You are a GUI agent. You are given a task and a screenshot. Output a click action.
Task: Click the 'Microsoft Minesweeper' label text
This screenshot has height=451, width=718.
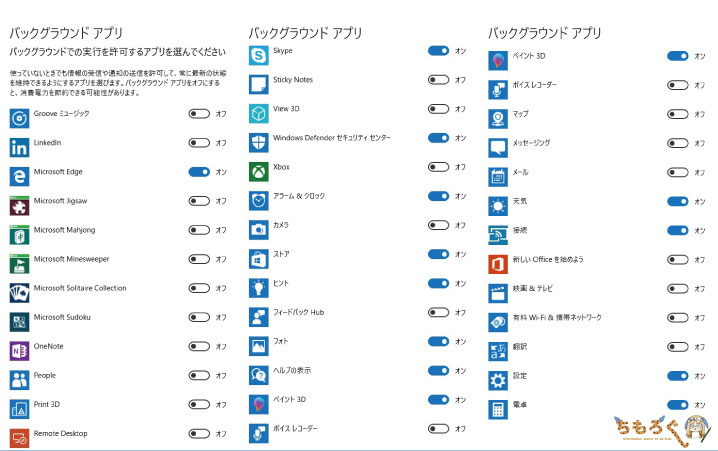pyautogui.click(x=71, y=259)
